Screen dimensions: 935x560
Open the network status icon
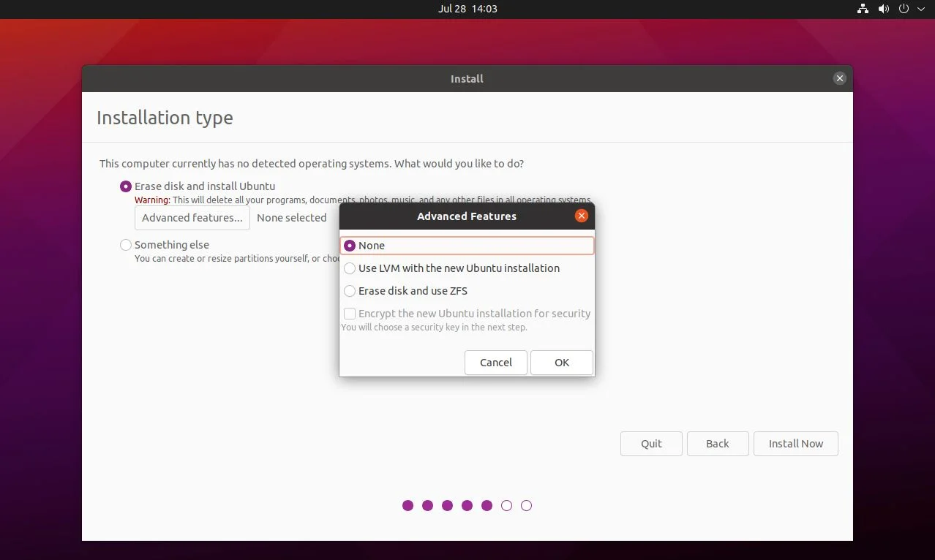pos(863,9)
